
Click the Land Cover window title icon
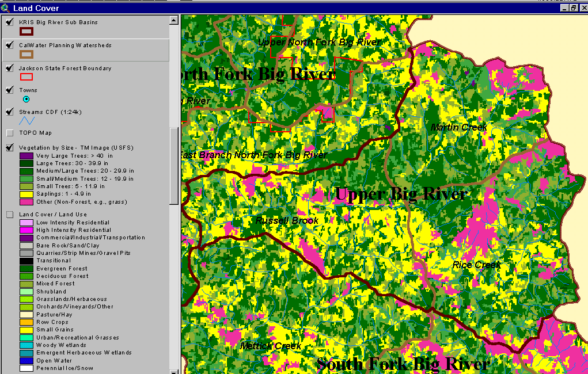coord(5,8)
